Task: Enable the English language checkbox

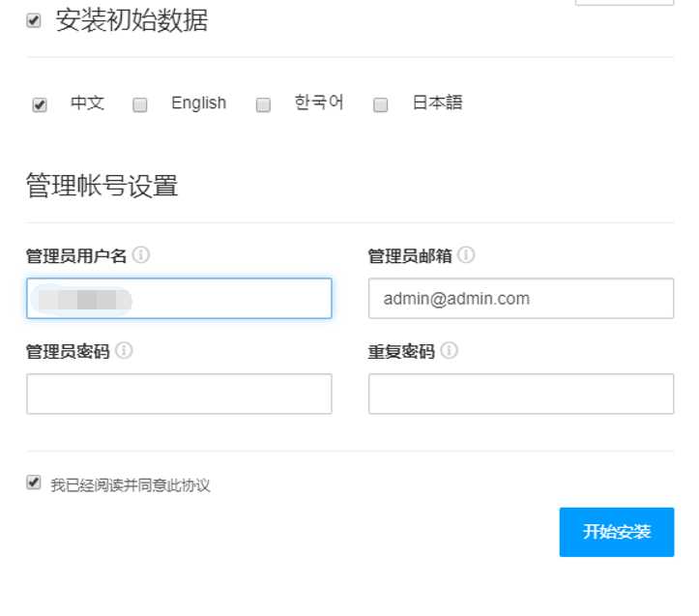Action: tap(140, 105)
